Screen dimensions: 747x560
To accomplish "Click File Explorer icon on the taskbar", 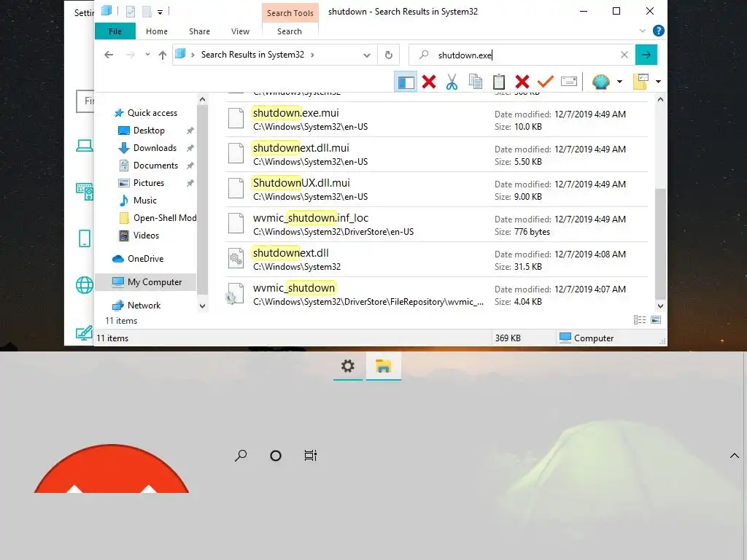I will tap(384, 366).
